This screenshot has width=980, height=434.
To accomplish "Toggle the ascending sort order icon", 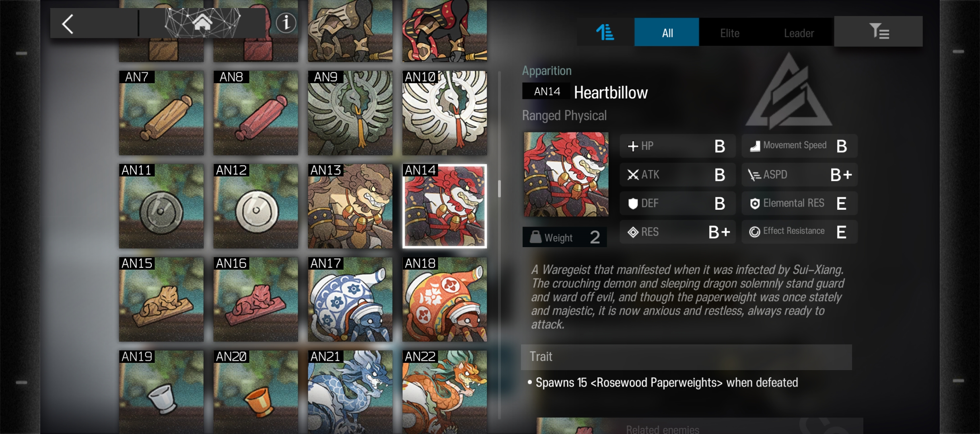I will click(605, 32).
